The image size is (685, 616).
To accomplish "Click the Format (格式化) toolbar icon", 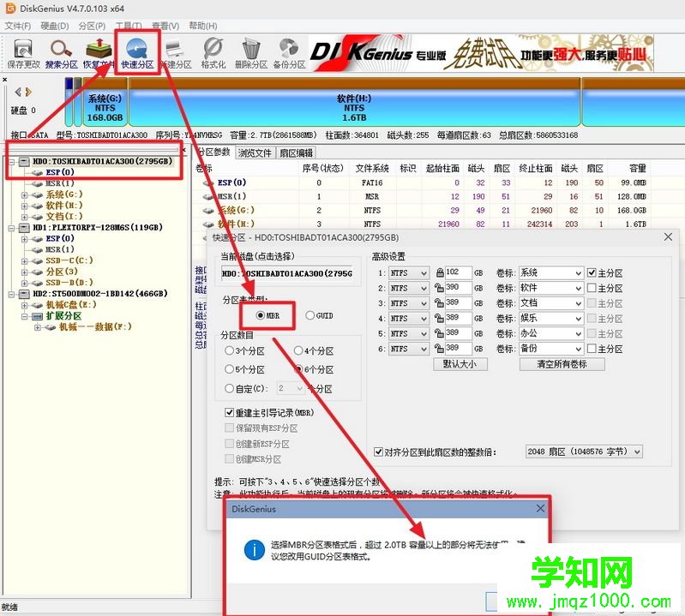I will [x=213, y=53].
